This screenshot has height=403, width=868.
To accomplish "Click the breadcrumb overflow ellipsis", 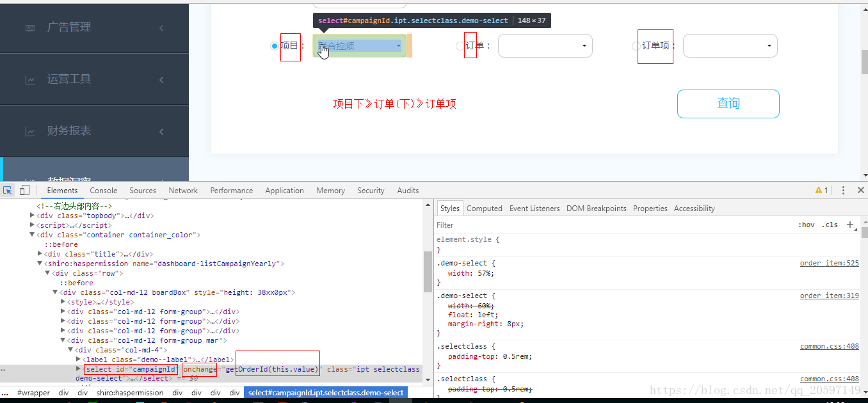I will click(x=4, y=392).
